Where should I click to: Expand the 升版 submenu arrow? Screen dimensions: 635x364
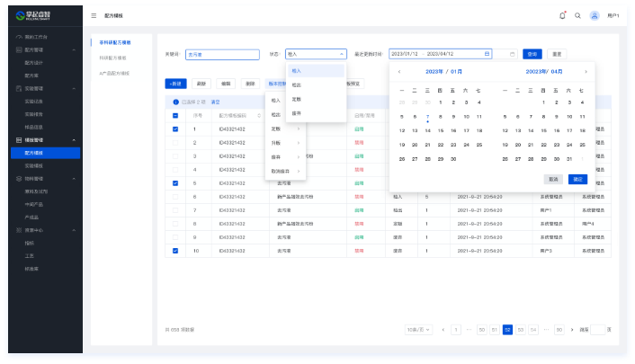299,143
